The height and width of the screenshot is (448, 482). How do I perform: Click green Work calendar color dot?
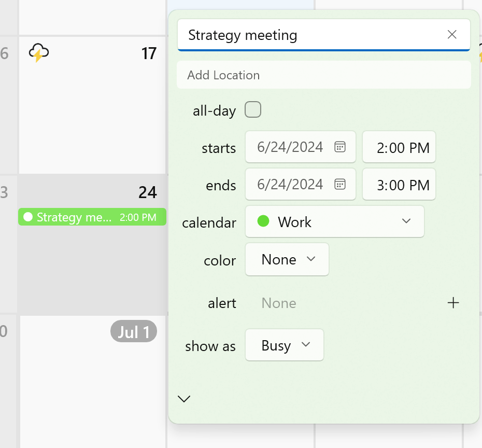(x=263, y=221)
